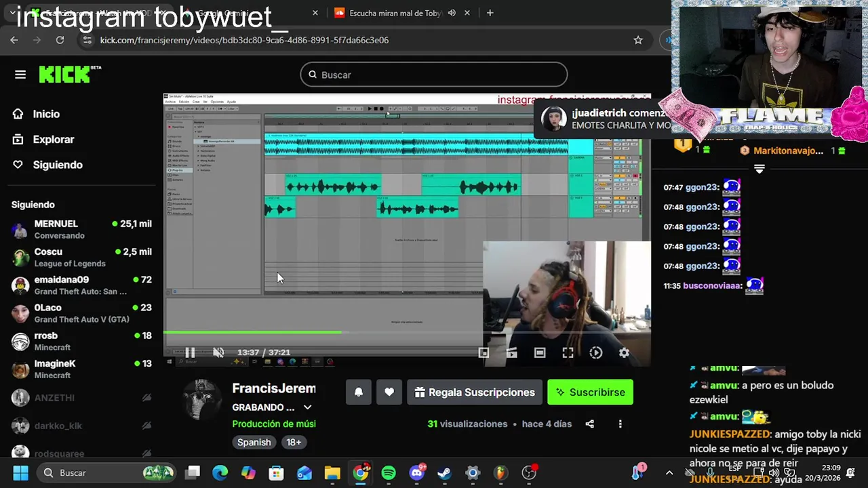The image size is (868, 488).
Task: Bookmark this page using the star icon
Action: (x=638, y=40)
